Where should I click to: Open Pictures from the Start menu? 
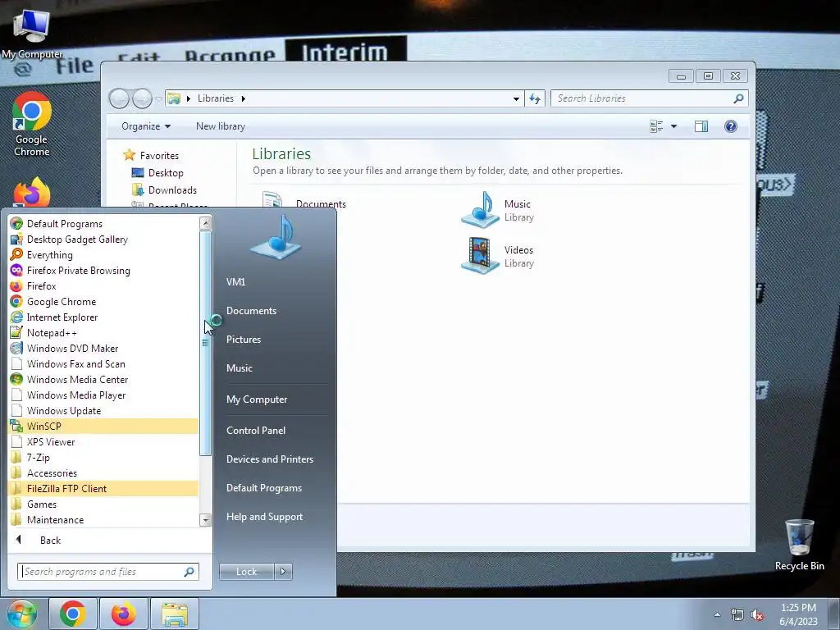click(x=243, y=339)
